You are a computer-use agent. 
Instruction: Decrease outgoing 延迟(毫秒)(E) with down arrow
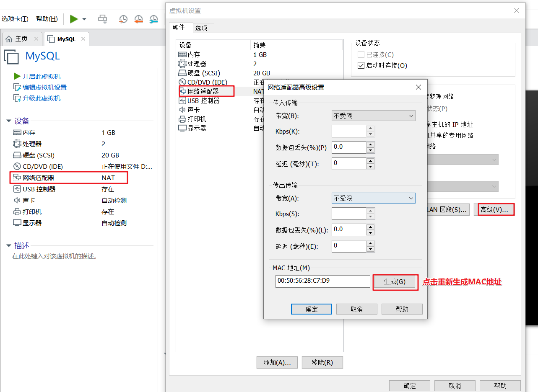(x=370, y=249)
